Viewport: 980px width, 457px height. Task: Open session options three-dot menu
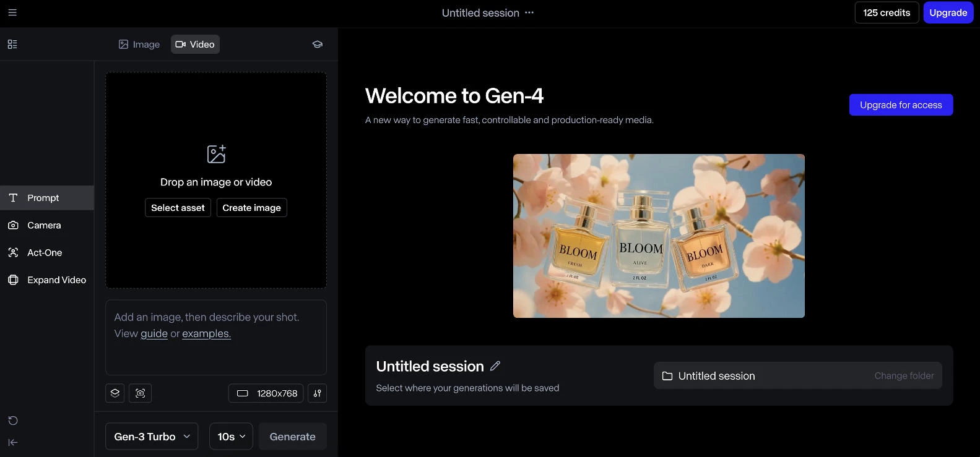coord(529,12)
